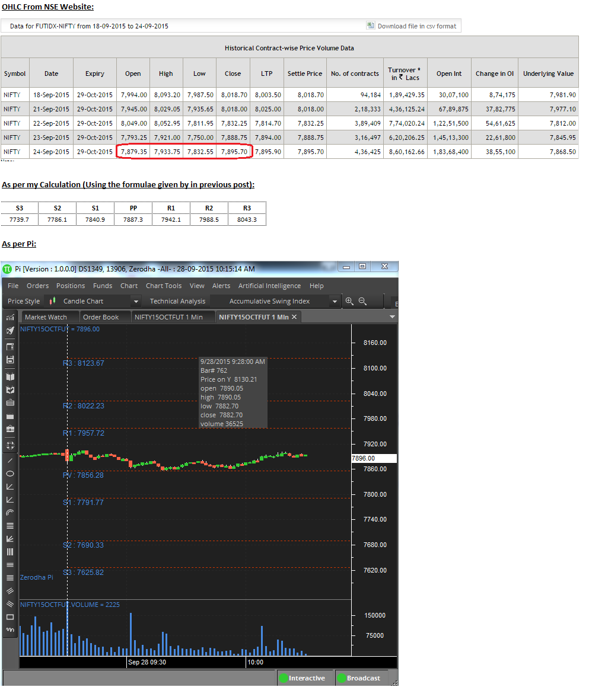Click the Underlying Value column header

click(549, 73)
